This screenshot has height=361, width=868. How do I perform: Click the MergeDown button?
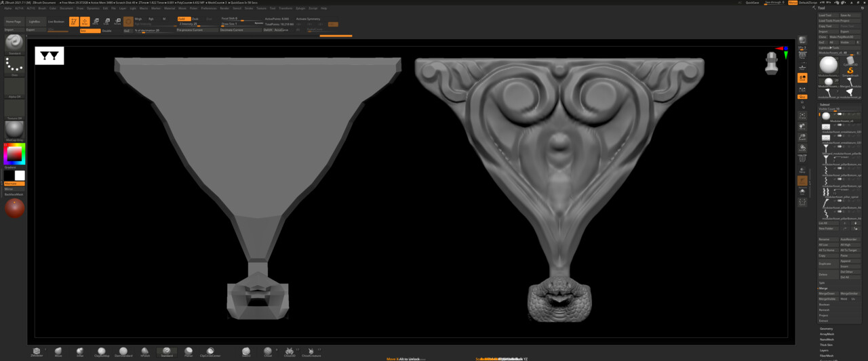point(827,293)
